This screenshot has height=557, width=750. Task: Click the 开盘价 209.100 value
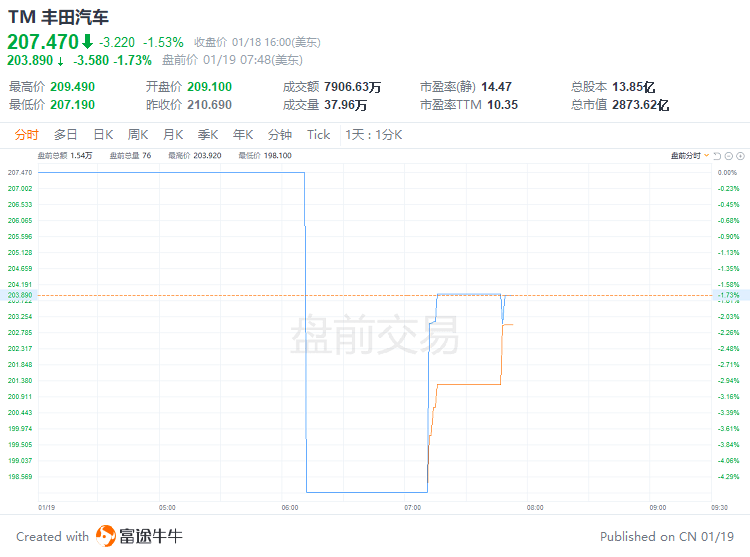pyautogui.click(x=210, y=87)
